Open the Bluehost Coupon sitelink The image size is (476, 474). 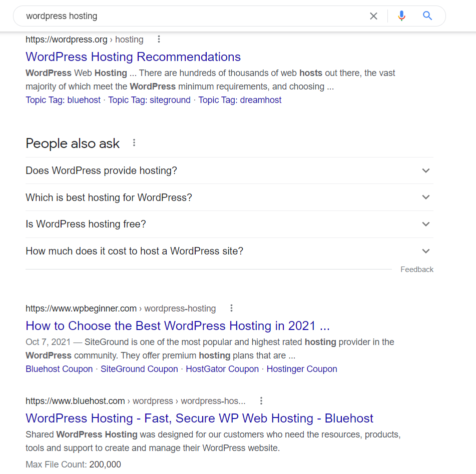click(x=59, y=369)
